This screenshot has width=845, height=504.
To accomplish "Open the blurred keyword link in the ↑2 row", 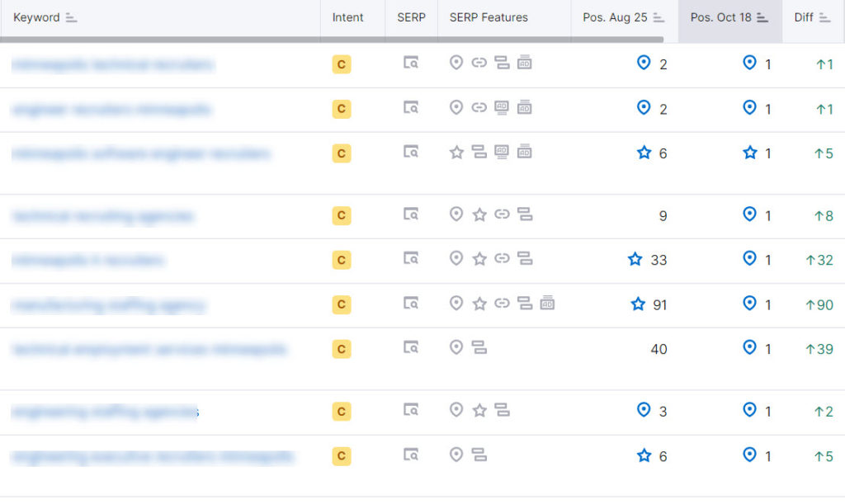I will click(105, 411).
